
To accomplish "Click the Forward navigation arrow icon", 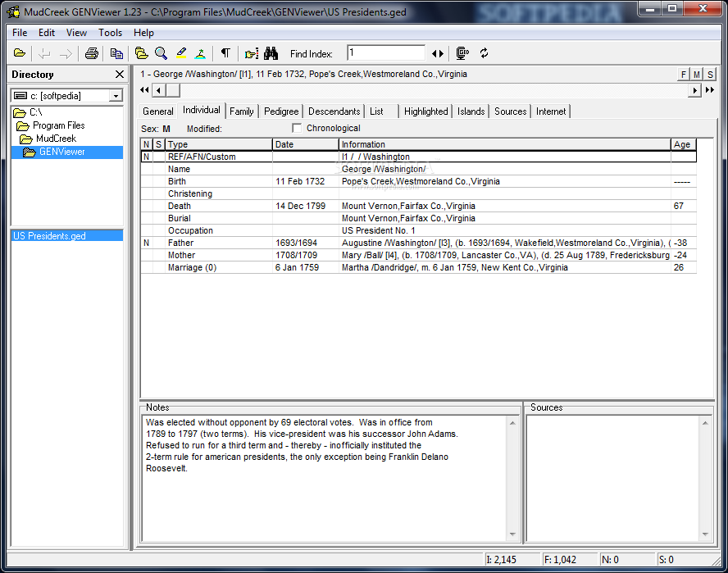I will [x=66, y=54].
